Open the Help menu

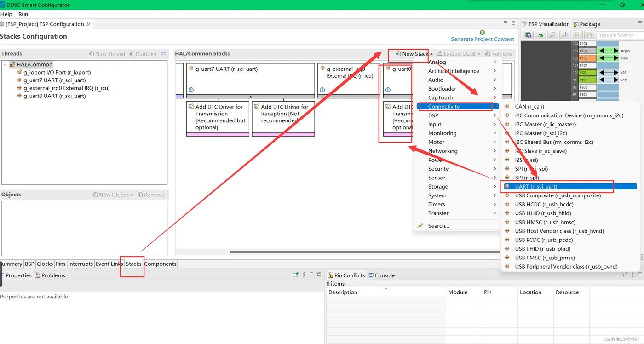coord(6,14)
